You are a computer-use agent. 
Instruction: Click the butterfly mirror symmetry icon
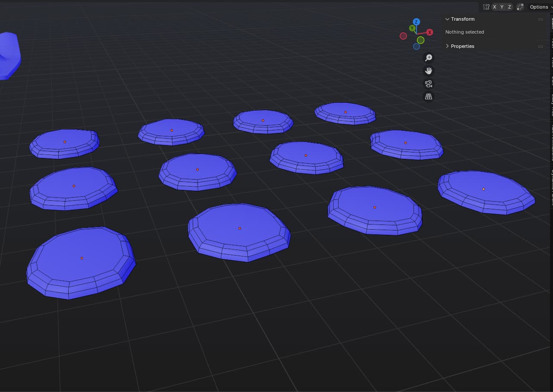(x=486, y=7)
